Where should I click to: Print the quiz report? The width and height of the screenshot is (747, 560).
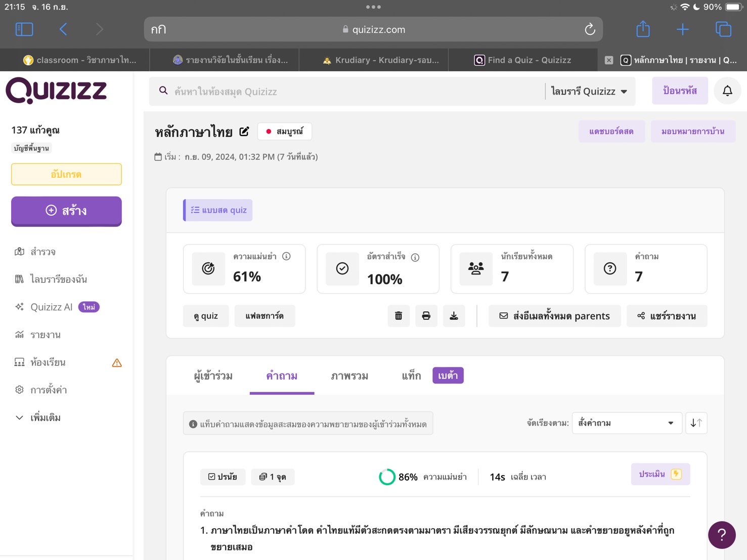pyautogui.click(x=426, y=315)
